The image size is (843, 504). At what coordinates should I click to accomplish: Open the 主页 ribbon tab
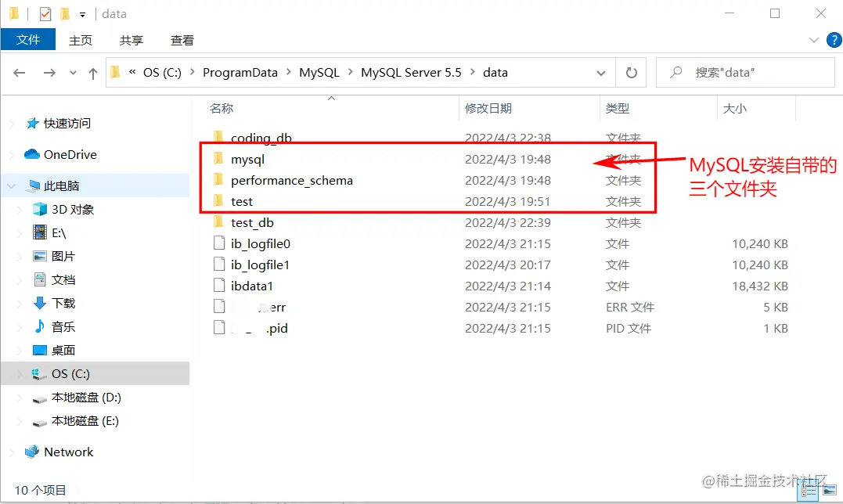[x=81, y=40]
